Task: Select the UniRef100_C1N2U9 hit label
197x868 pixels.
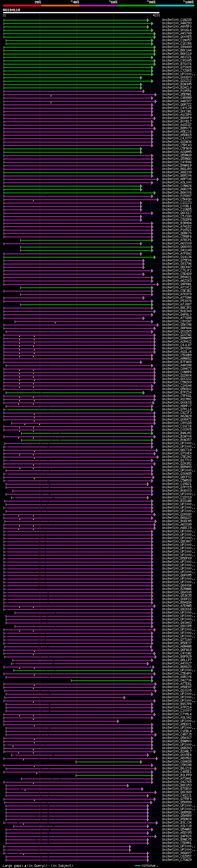Action: point(177,20)
